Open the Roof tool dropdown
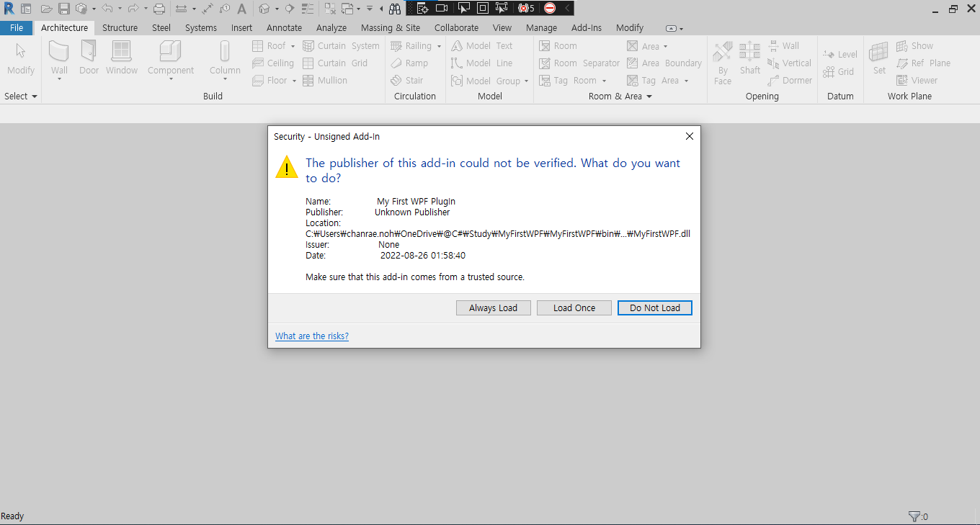 point(293,46)
